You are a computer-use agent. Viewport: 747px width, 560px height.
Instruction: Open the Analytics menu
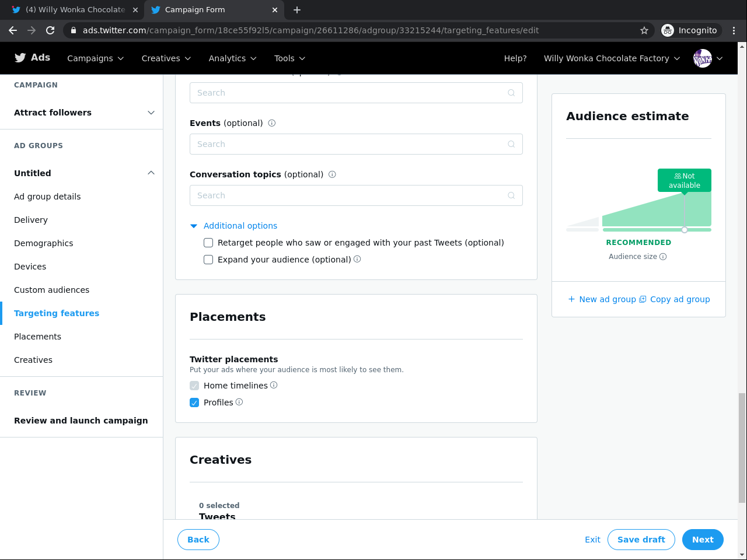[x=232, y=58]
